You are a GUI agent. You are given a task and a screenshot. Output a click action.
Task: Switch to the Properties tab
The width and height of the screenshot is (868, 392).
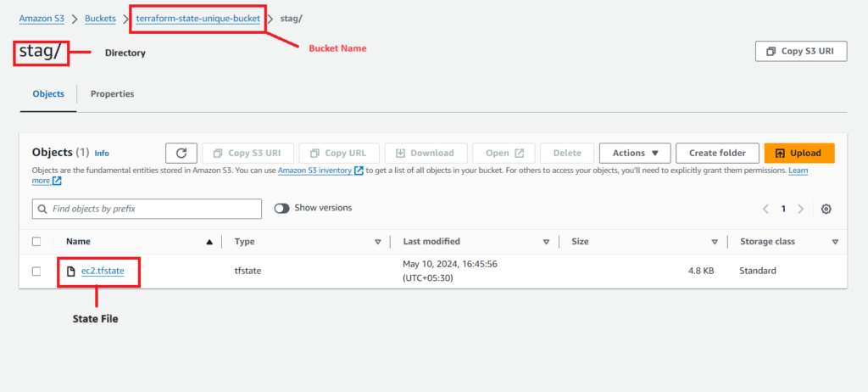113,94
